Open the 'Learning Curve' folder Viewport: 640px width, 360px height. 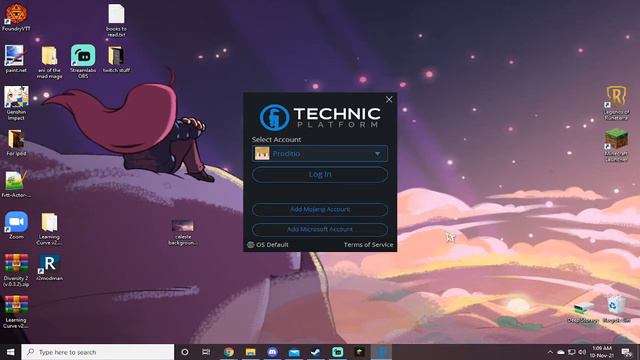click(x=49, y=229)
